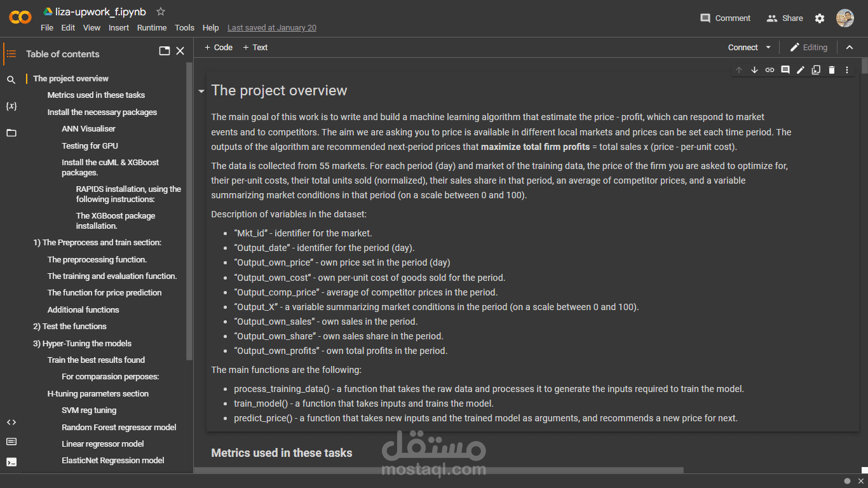The image size is (868, 488).
Task: Go to H-tuning parameters section
Action: (98, 394)
